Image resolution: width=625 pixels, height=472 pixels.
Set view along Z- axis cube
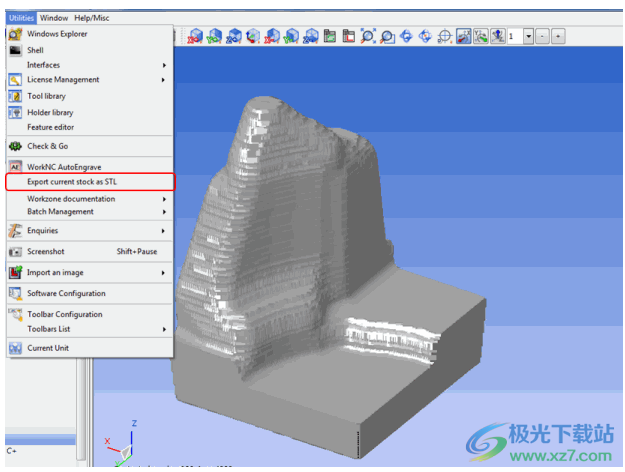311,36
